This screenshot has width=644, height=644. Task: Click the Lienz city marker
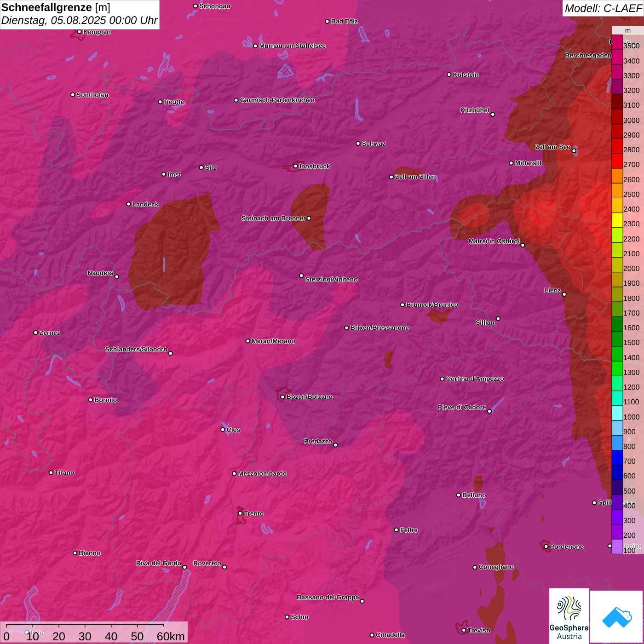[x=564, y=294]
